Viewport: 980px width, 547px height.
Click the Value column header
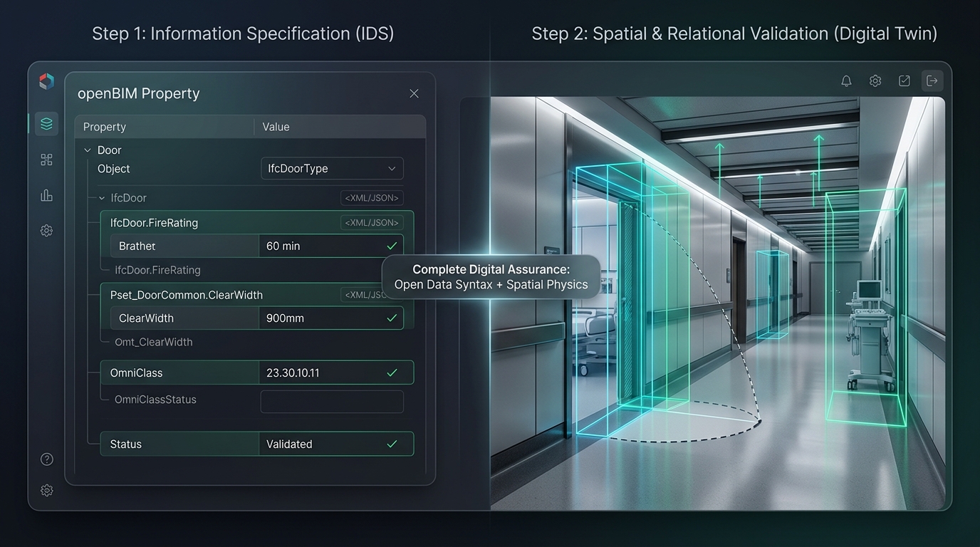coord(340,127)
